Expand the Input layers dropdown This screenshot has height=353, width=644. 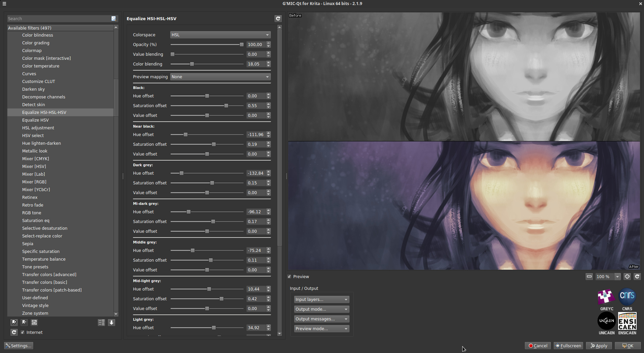point(321,299)
